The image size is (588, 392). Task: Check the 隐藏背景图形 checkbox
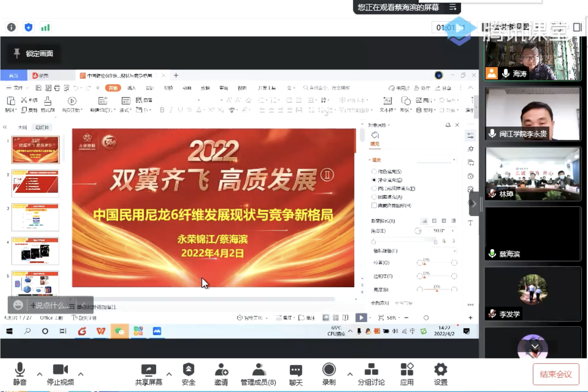tap(374, 205)
